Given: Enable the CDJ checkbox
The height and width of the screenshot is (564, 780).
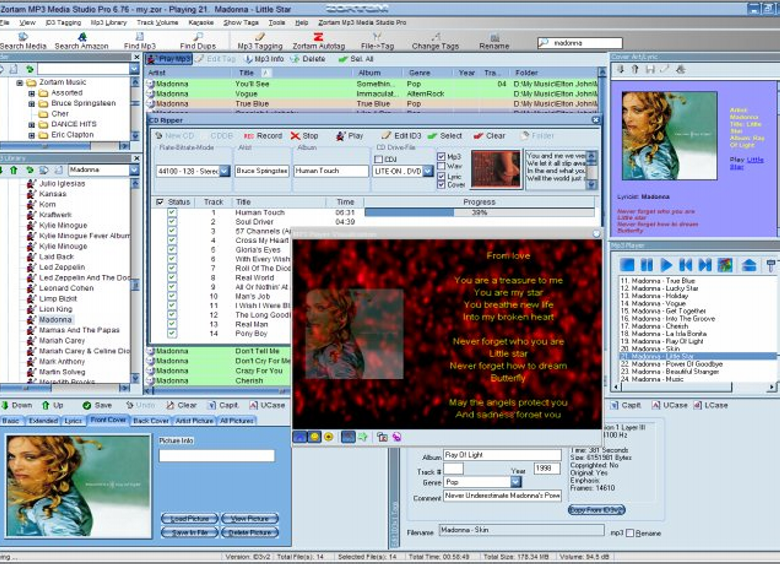Looking at the screenshot, I should click(x=379, y=159).
